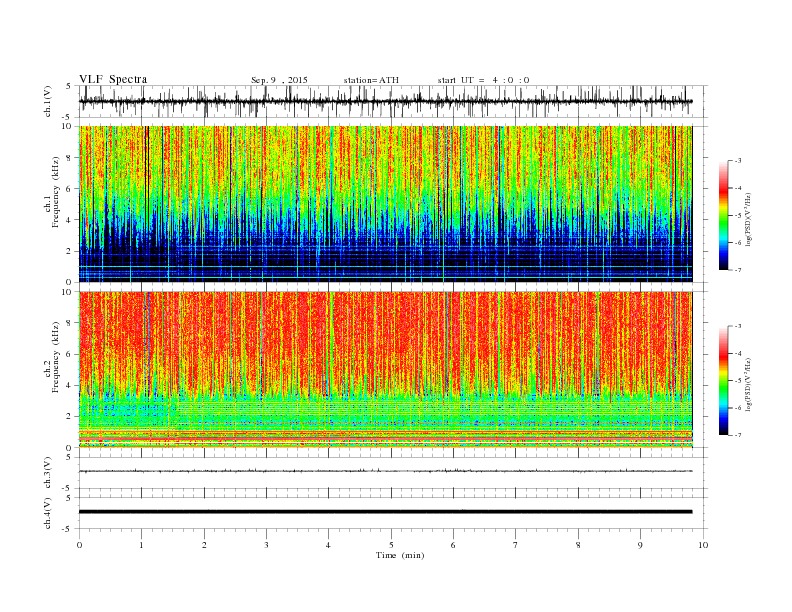
Task: Click the "VLF Spectra" plot title
Action: pos(113,79)
